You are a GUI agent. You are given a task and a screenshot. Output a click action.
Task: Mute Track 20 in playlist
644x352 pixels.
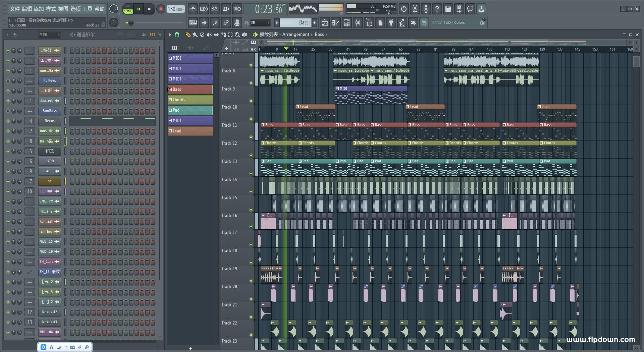251,299
